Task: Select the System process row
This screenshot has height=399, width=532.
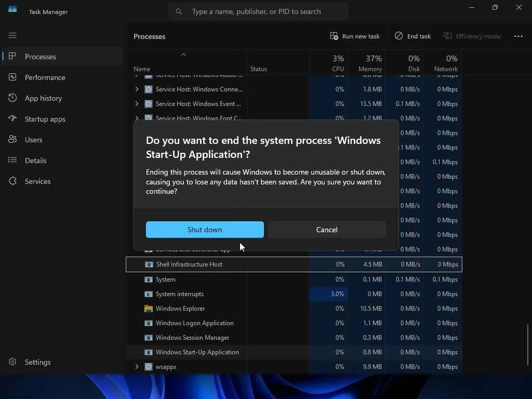Action: tap(294, 279)
